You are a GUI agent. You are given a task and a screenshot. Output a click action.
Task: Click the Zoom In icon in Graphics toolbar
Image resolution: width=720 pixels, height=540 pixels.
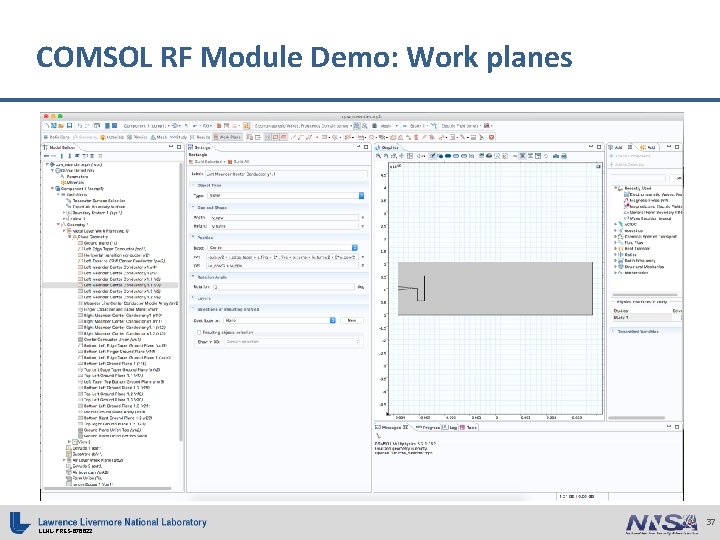(x=378, y=156)
